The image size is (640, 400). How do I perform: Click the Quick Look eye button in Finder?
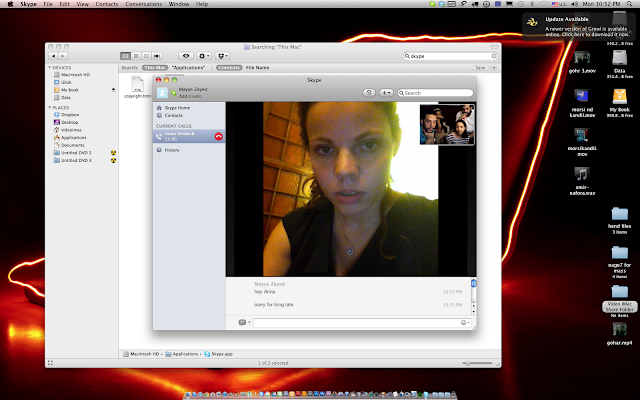186,56
